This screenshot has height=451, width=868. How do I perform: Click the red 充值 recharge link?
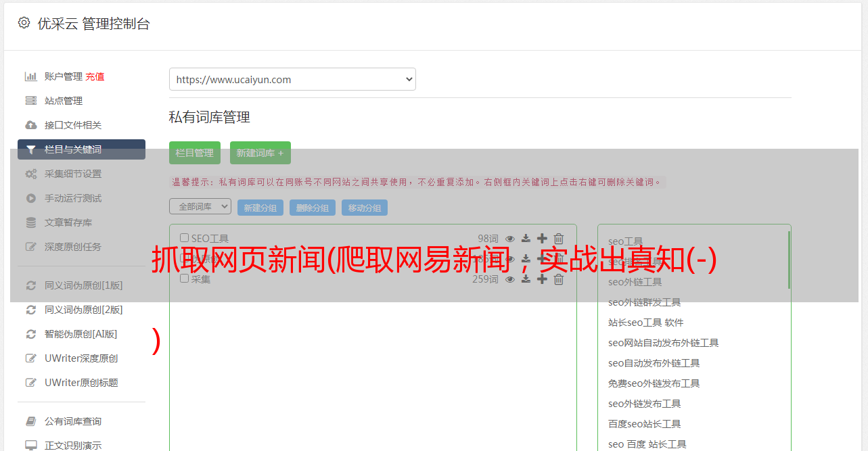point(95,76)
